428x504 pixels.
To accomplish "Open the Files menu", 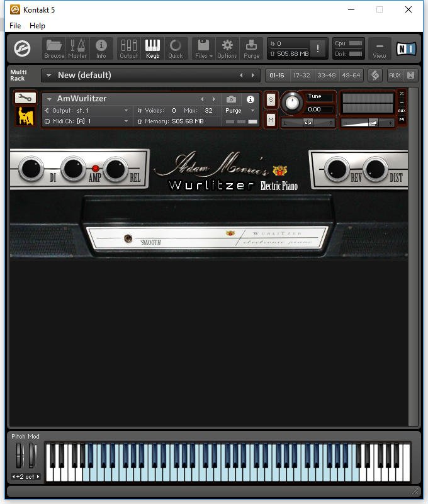I will (x=203, y=49).
